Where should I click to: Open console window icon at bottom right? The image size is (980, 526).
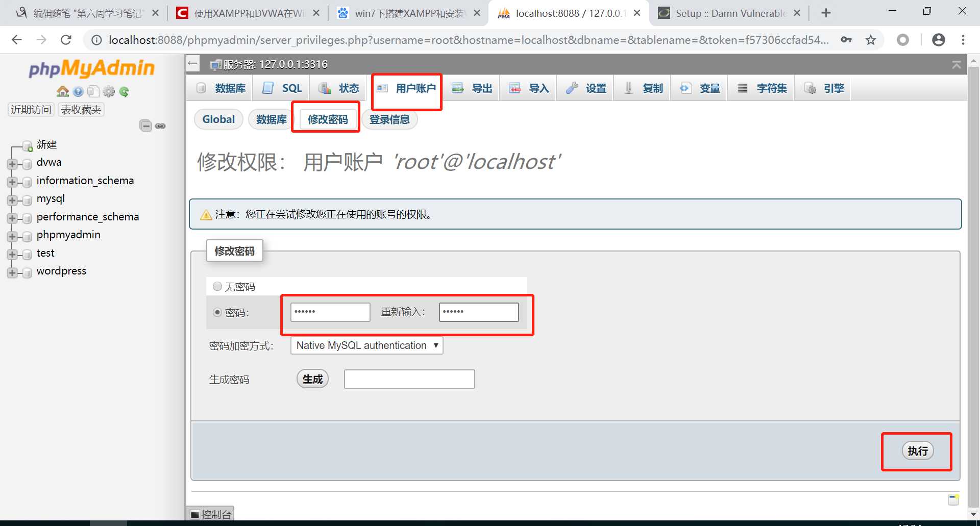click(953, 499)
